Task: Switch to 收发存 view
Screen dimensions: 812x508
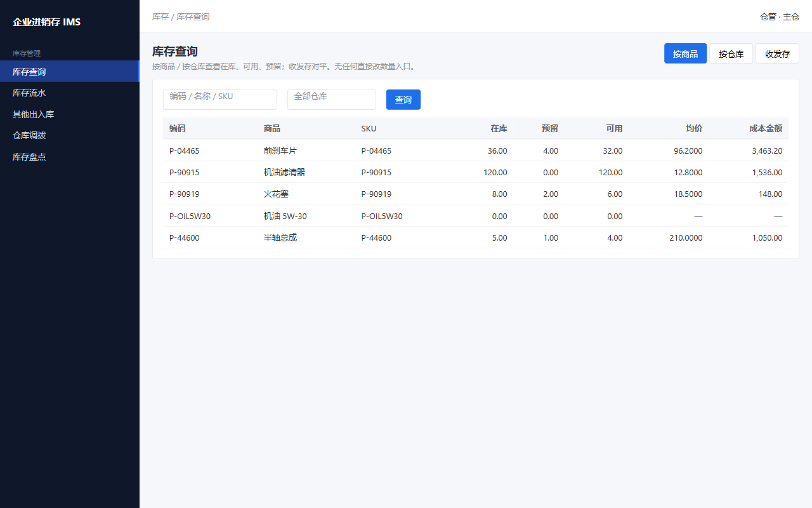Action: click(777, 54)
